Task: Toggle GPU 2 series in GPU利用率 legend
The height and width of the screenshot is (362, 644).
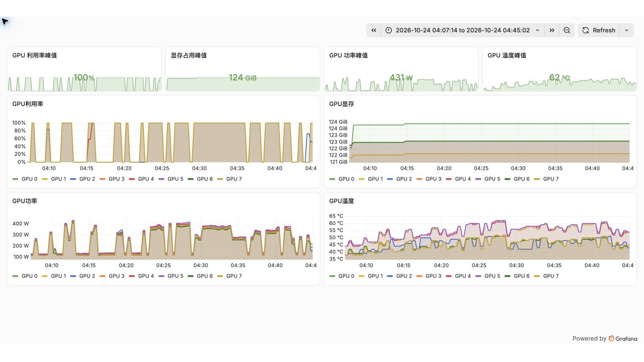Action: click(87, 179)
